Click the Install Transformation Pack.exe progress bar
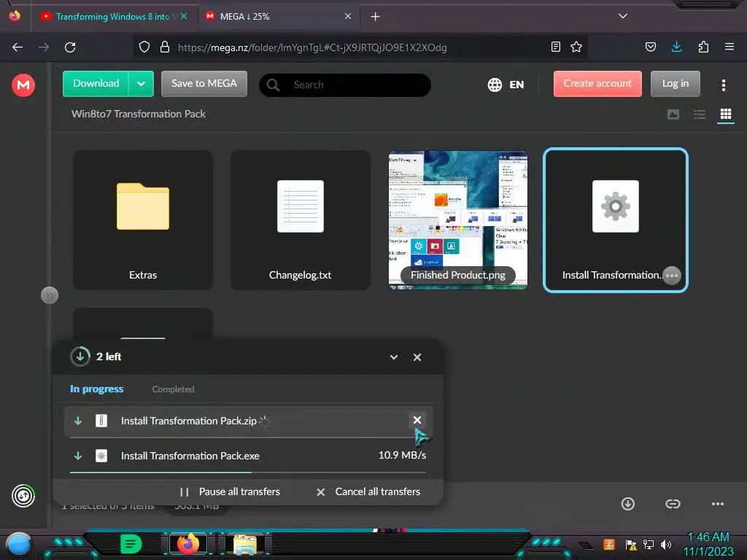This screenshot has width=747, height=560. (248, 472)
